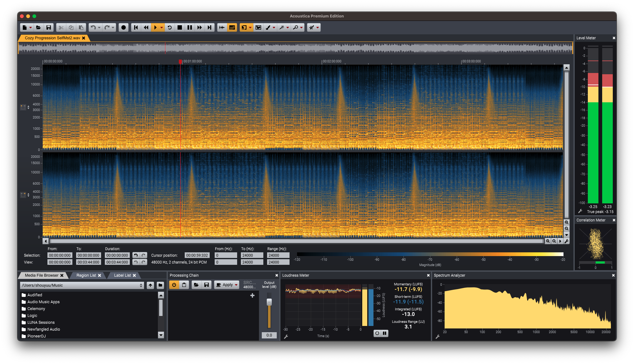Image resolution: width=634 pixels, height=364 pixels.
Task: Select the magic wand tool
Action: (282, 27)
